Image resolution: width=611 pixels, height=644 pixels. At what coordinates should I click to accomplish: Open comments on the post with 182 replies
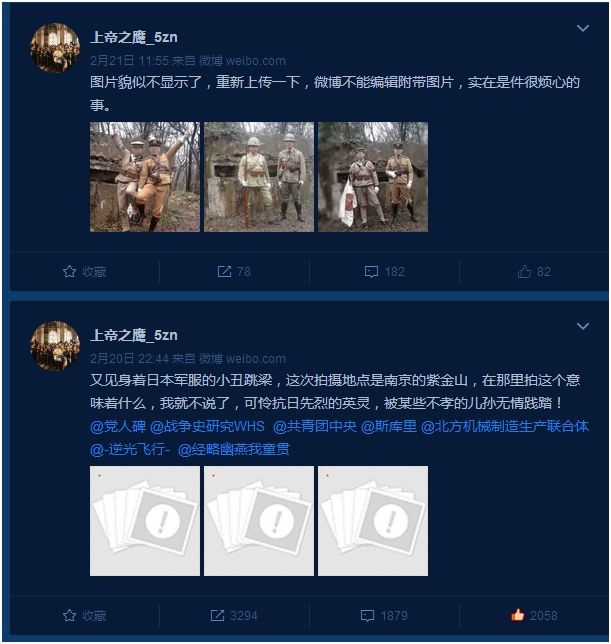385,271
